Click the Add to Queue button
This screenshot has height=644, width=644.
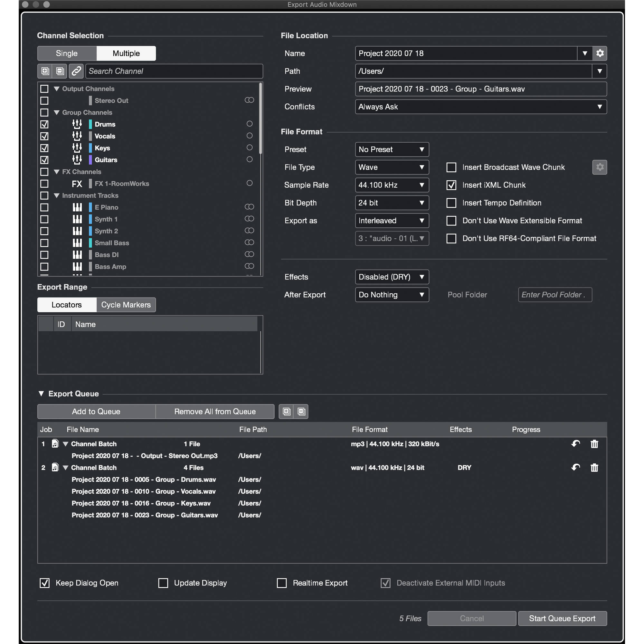[x=96, y=411]
